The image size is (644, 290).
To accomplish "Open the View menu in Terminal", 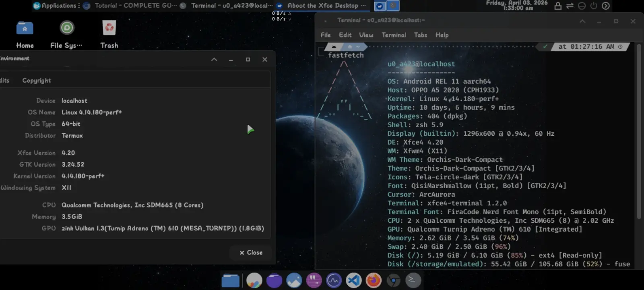I will (x=366, y=35).
